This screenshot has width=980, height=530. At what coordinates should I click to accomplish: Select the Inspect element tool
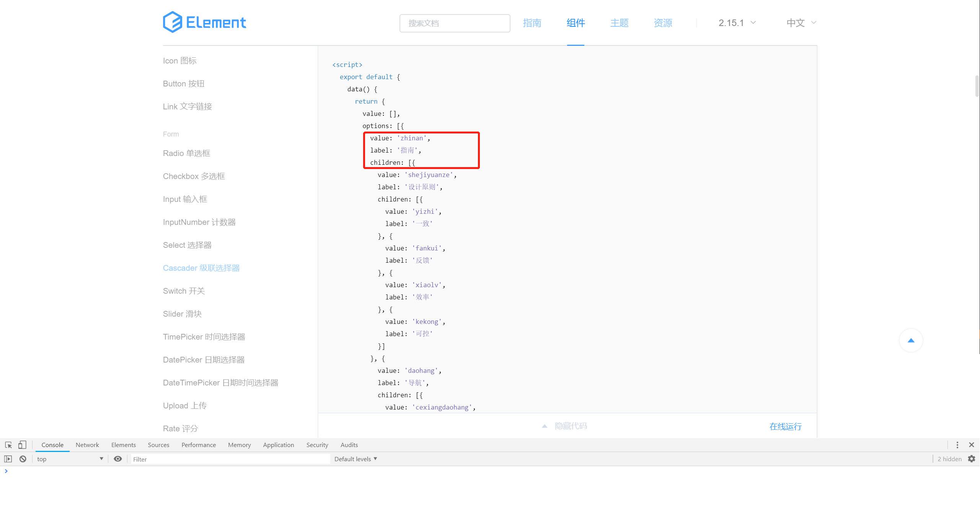tap(8, 445)
